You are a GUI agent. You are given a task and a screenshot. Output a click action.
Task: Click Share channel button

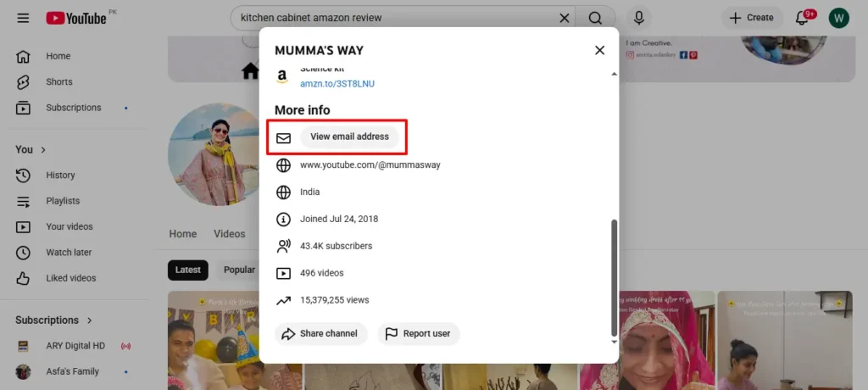pos(320,334)
